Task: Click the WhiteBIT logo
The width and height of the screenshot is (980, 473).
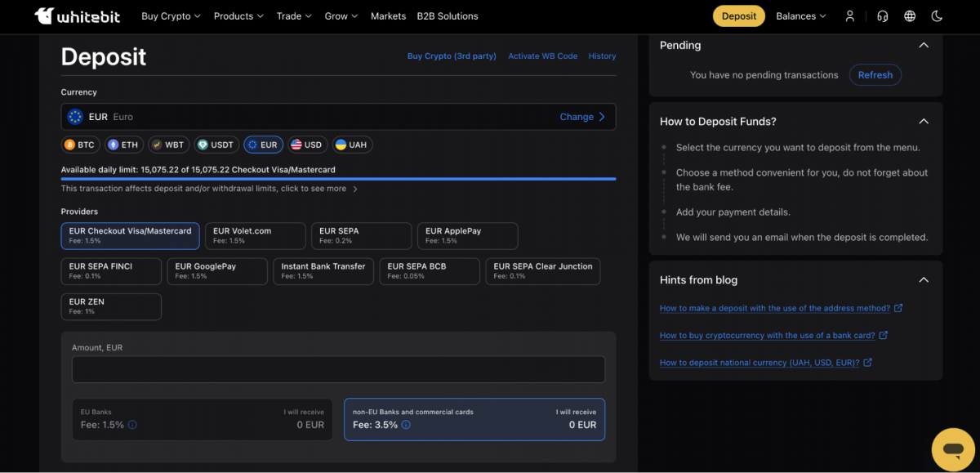Action: point(78,16)
